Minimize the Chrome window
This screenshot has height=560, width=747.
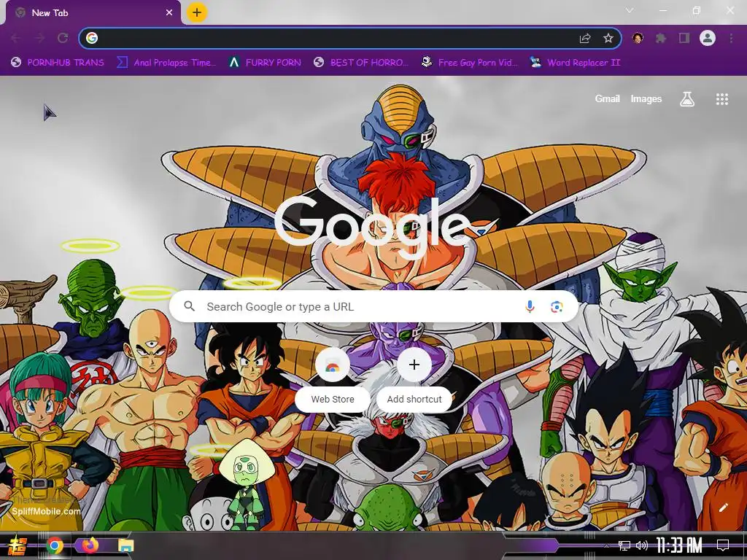coord(663,10)
